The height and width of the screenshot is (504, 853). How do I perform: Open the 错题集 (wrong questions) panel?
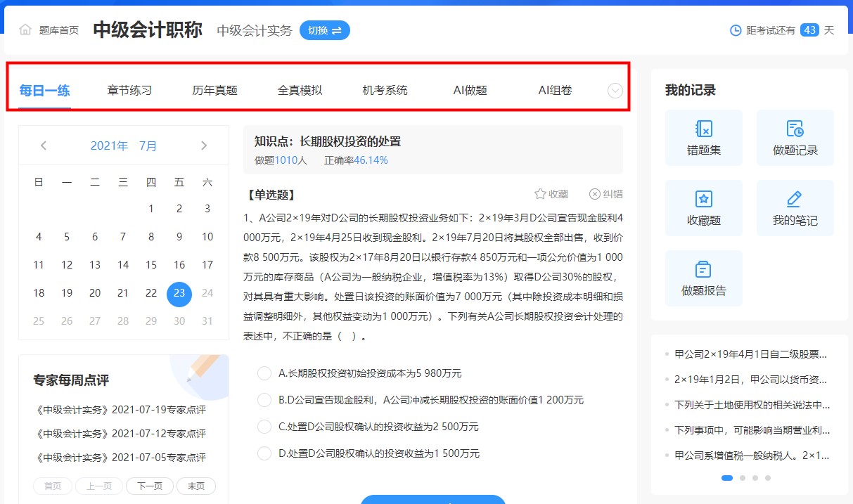[703, 137]
